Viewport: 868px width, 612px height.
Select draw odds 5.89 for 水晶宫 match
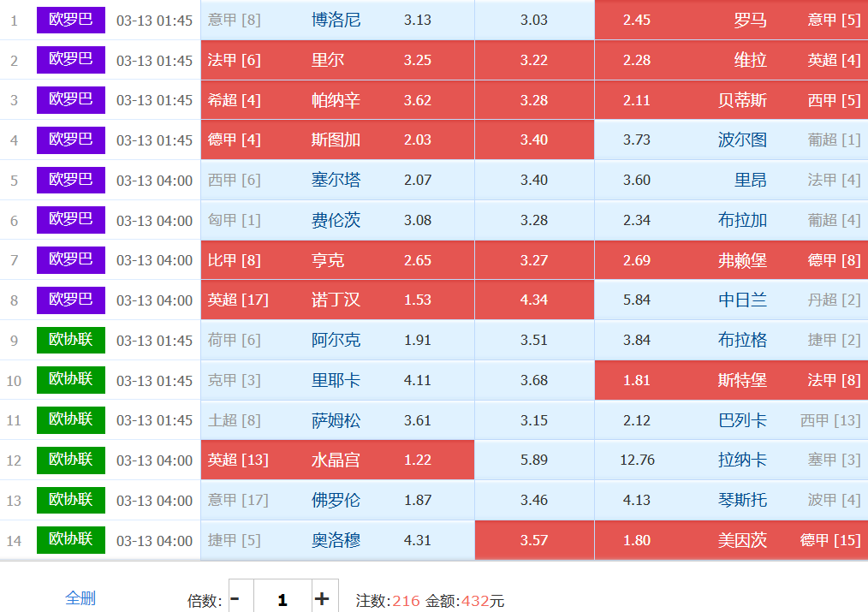tap(533, 460)
